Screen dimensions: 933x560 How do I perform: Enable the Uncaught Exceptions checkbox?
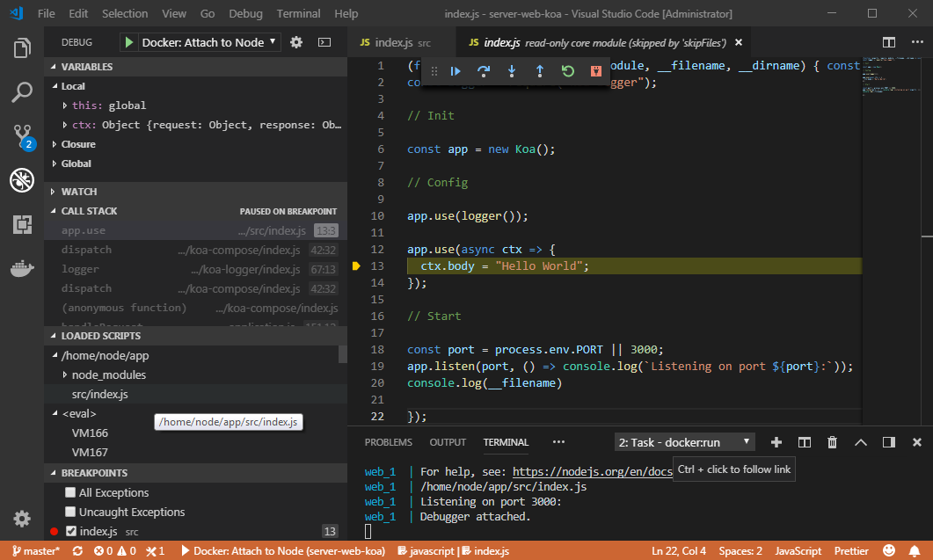click(70, 513)
